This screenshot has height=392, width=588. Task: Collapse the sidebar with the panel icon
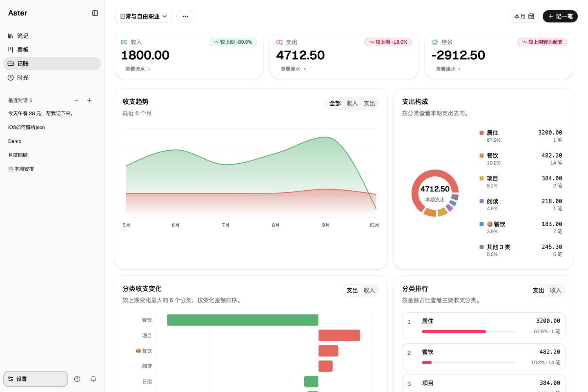(x=95, y=13)
